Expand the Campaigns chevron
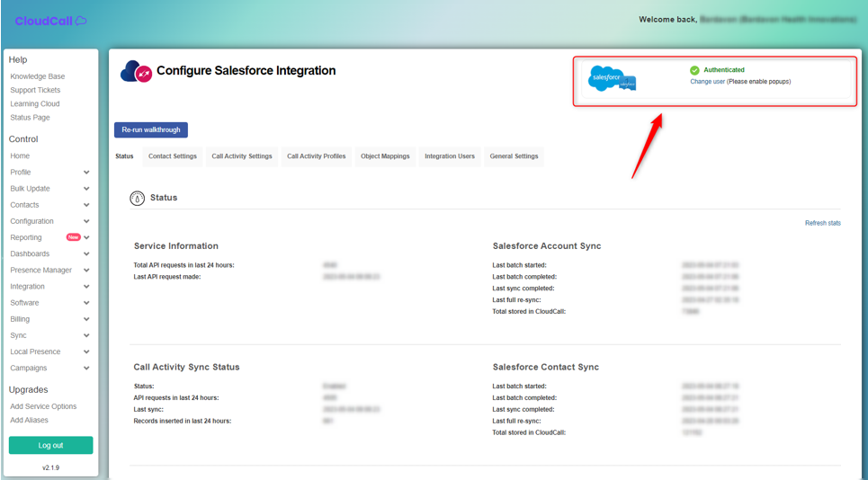868x480 pixels. point(86,369)
